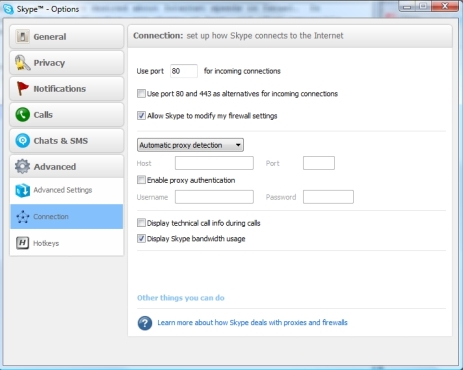Screen dimensions: 463x370
Task: Click the 'for incoming connections' label
Action: (242, 71)
